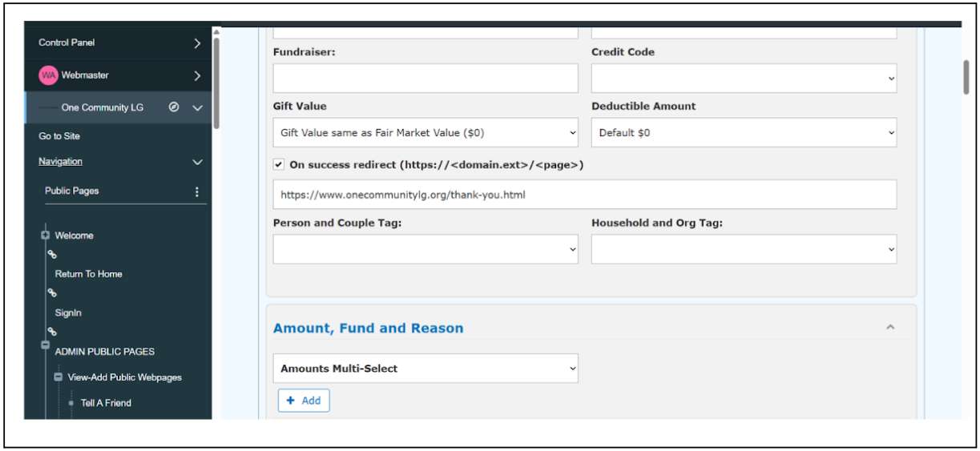
Task: Click the compass icon beside One Community LG
Action: [x=174, y=107]
